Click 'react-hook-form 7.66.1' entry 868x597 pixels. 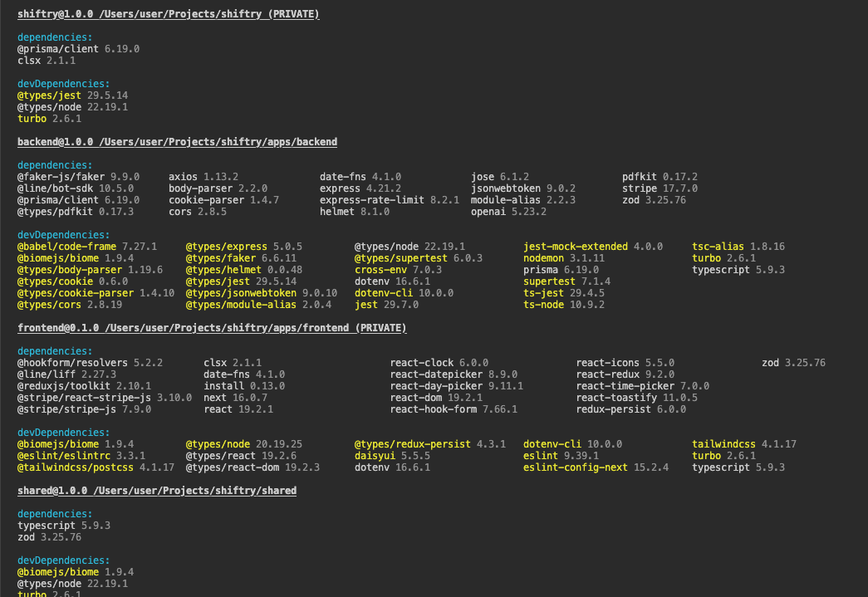454,409
